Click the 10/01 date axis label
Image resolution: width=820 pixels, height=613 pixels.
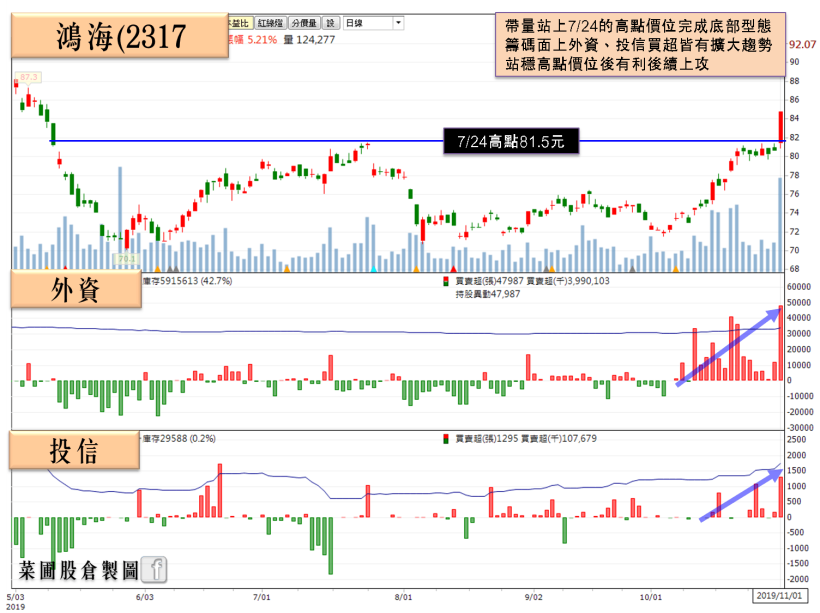pyautogui.click(x=651, y=597)
